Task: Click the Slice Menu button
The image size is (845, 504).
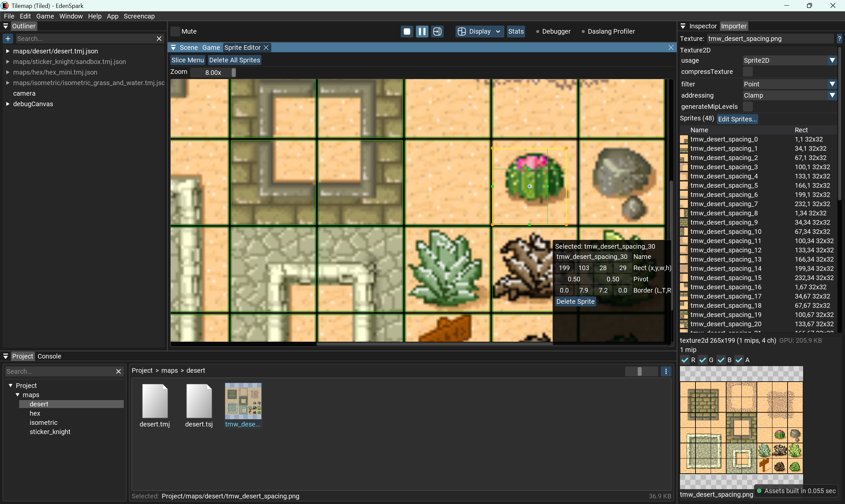Action: coord(187,60)
